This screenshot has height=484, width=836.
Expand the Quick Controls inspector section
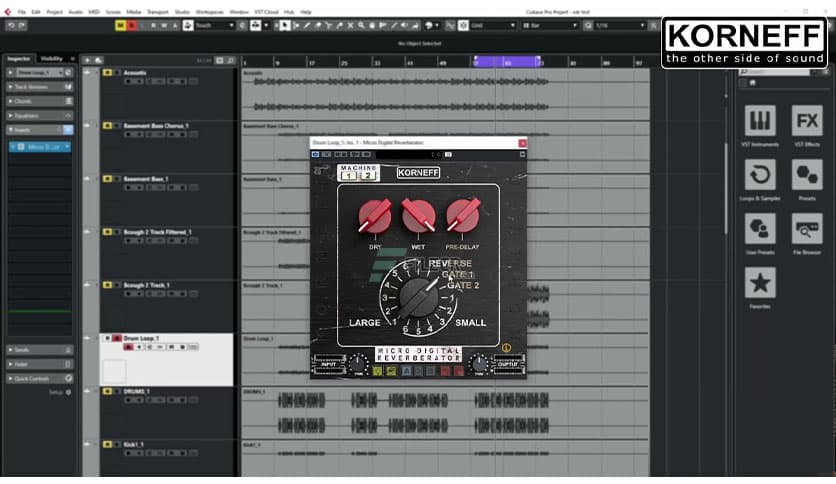pos(40,378)
